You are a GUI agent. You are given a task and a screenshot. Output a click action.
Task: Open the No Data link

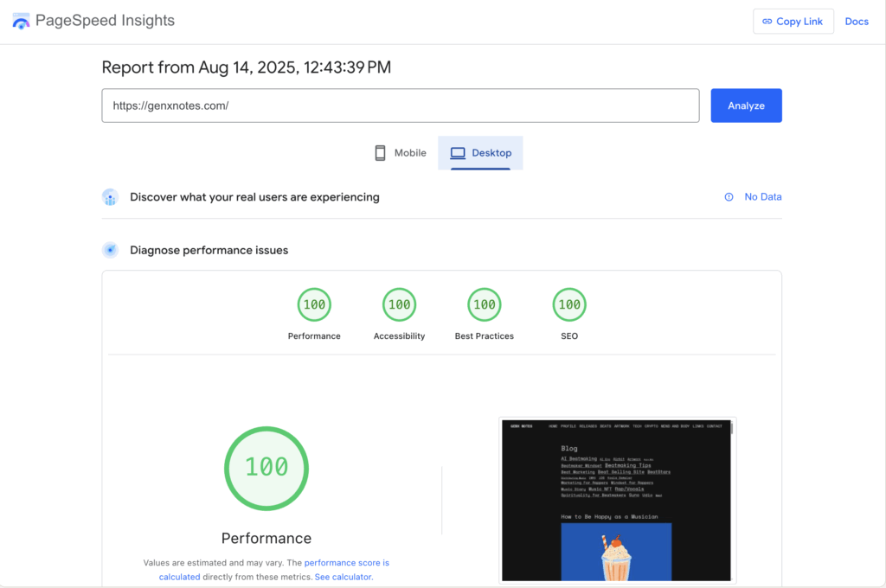point(763,196)
